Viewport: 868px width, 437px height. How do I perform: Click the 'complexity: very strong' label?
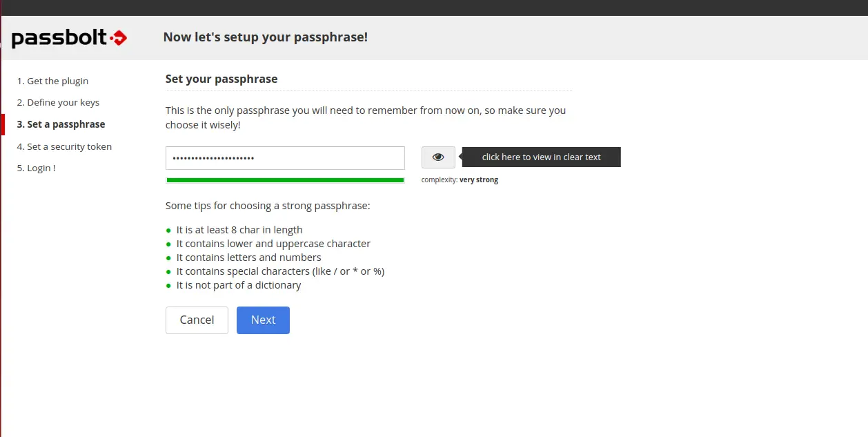[x=460, y=180]
